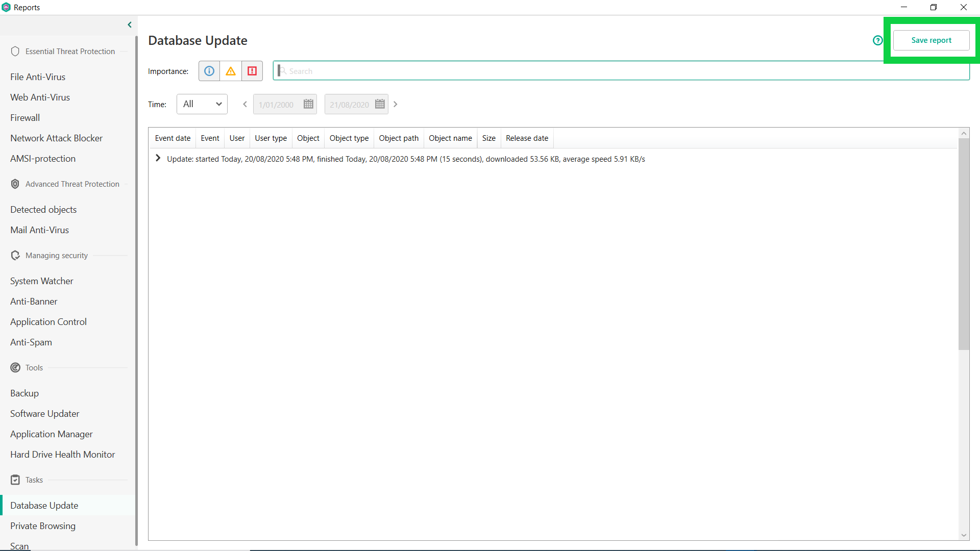Click the help question mark icon
Screen dimensions: 980x551
[x=877, y=40]
